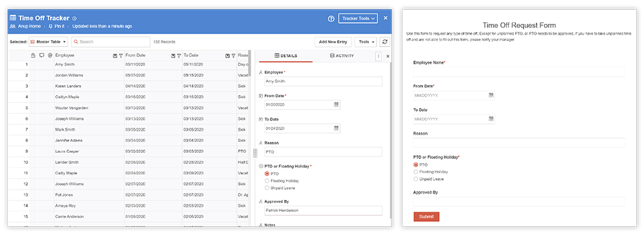This screenshot has height=236, width=644.
Task: Click the comment column header icon
Action: coord(42,55)
